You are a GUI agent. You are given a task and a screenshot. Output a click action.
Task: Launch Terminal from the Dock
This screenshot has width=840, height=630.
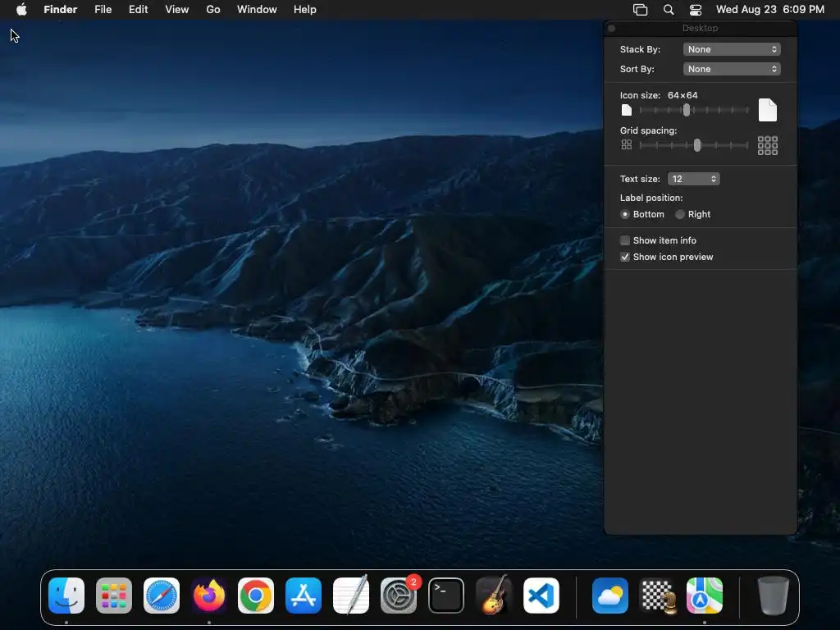click(x=446, y=596)
